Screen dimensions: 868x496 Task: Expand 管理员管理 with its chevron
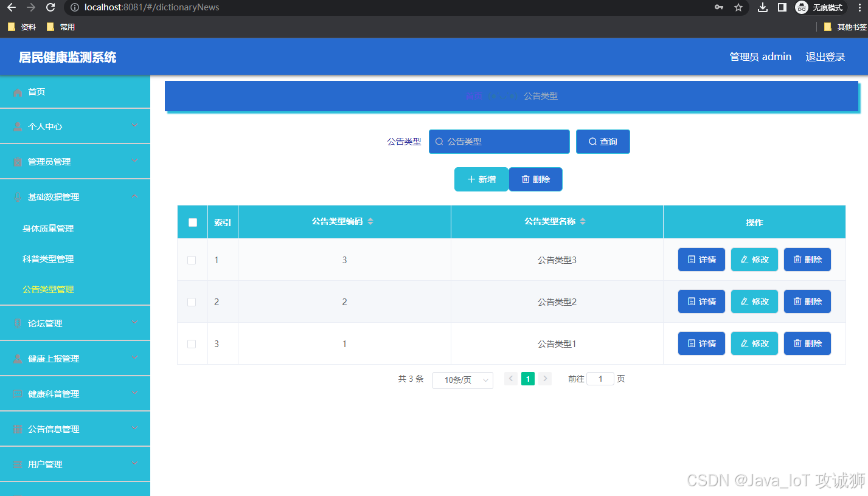coord(135,161)
